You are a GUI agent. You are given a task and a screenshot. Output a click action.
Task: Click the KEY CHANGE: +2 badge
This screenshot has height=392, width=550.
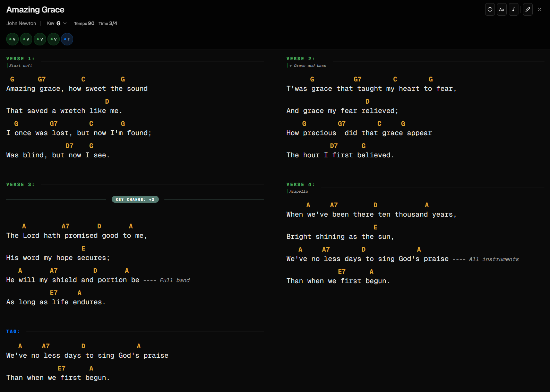pos(135,199)
